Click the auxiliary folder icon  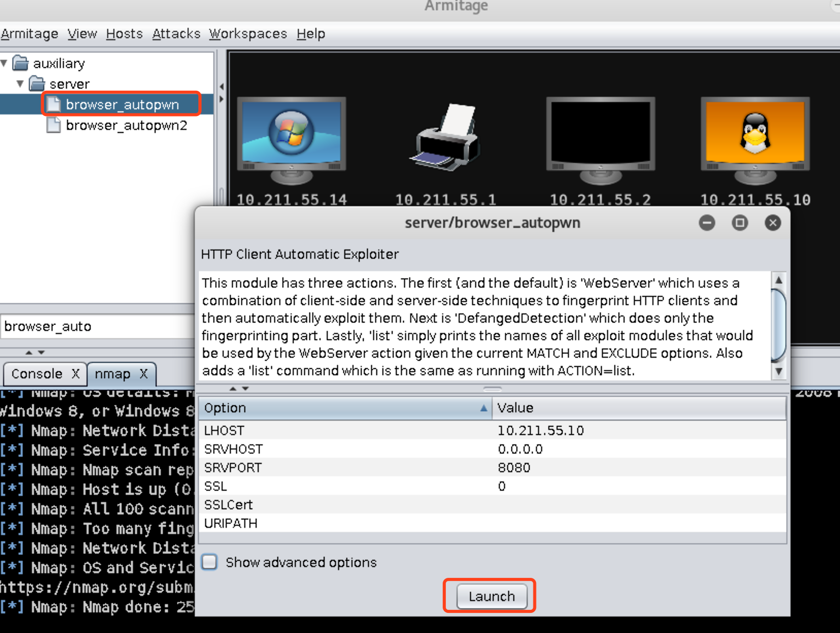pyautogui.click(x=20, y=63)
